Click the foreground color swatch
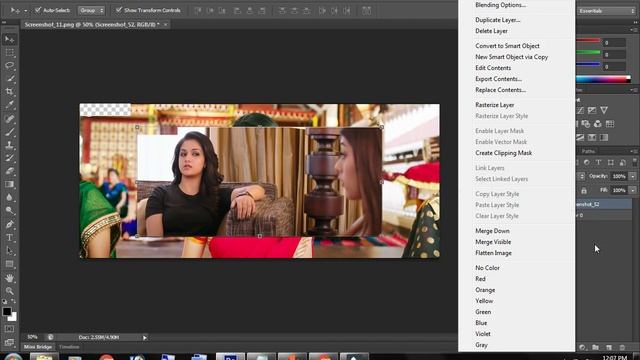 point(7,311)
